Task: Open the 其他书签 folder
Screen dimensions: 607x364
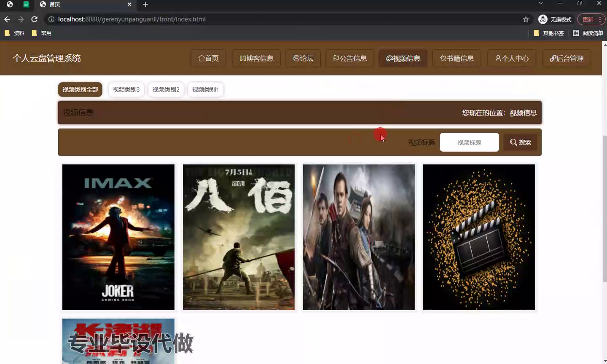Action: (x=549, y=33)
